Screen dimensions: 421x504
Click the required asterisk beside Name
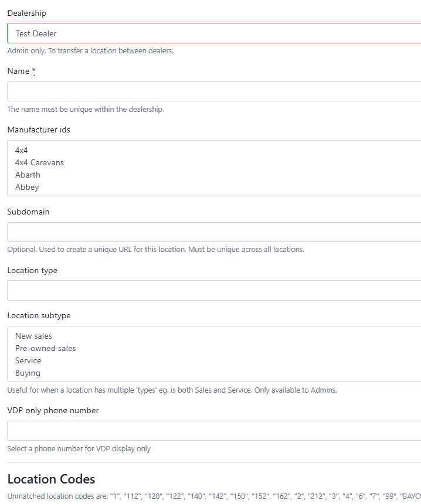pyautogui.click(x=33, y=71)
